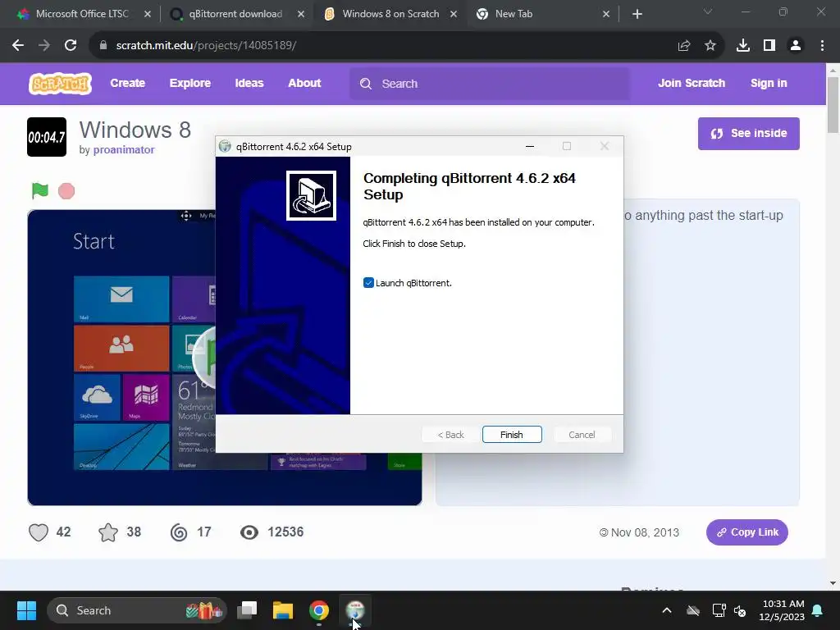Open Ideas in Scratch navbar
This screenshot has width=840, height=630.
click(249, 83)
